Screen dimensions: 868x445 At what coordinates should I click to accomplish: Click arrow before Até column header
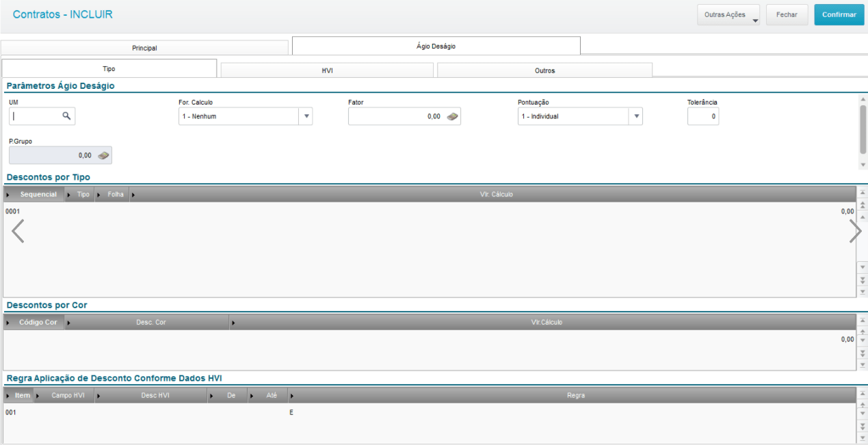(x=250, y=396)
